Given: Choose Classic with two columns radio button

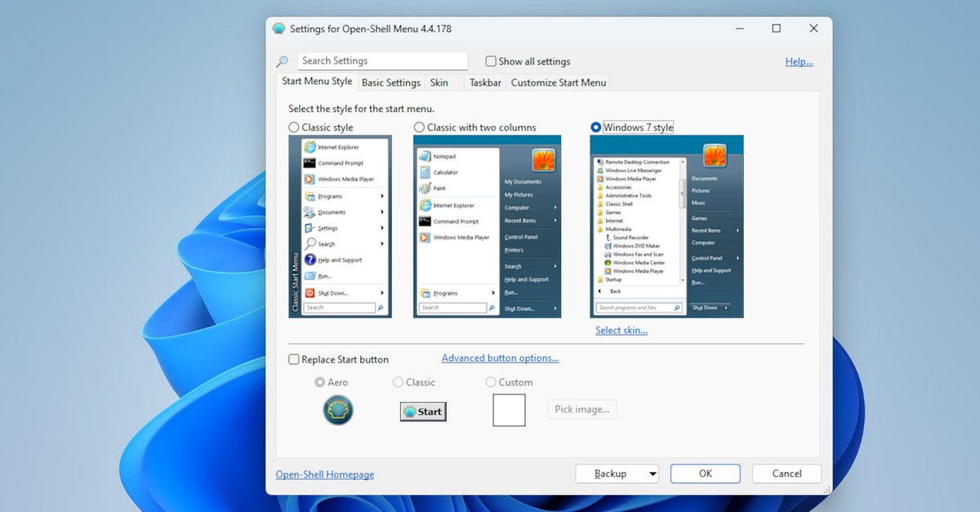Looking at the screenshot, I should 419,127.
